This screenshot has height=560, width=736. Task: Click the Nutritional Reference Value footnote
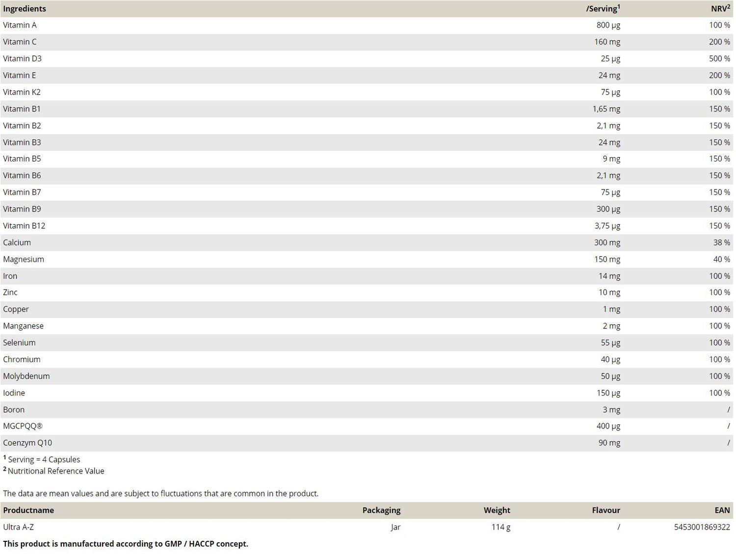(56, 471)
